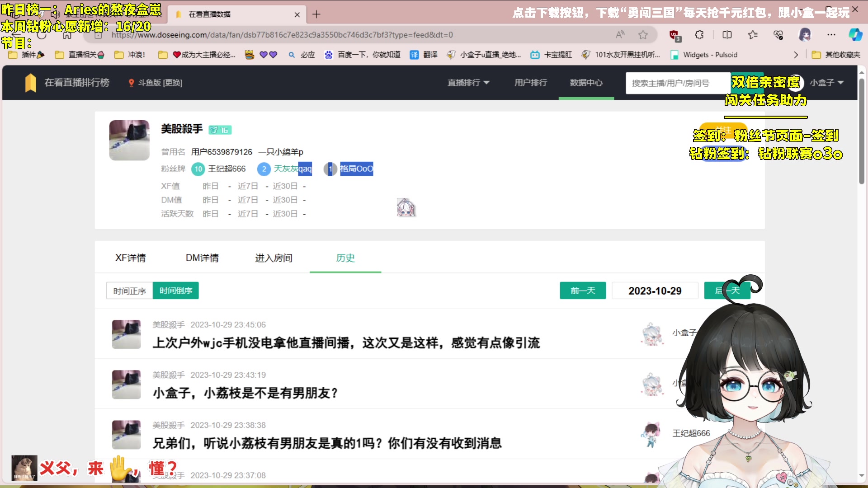Image resolution: width=868 pixels, height=488 pixels.
Task: Enable 时间倒序 sorting
Action: 176,291
